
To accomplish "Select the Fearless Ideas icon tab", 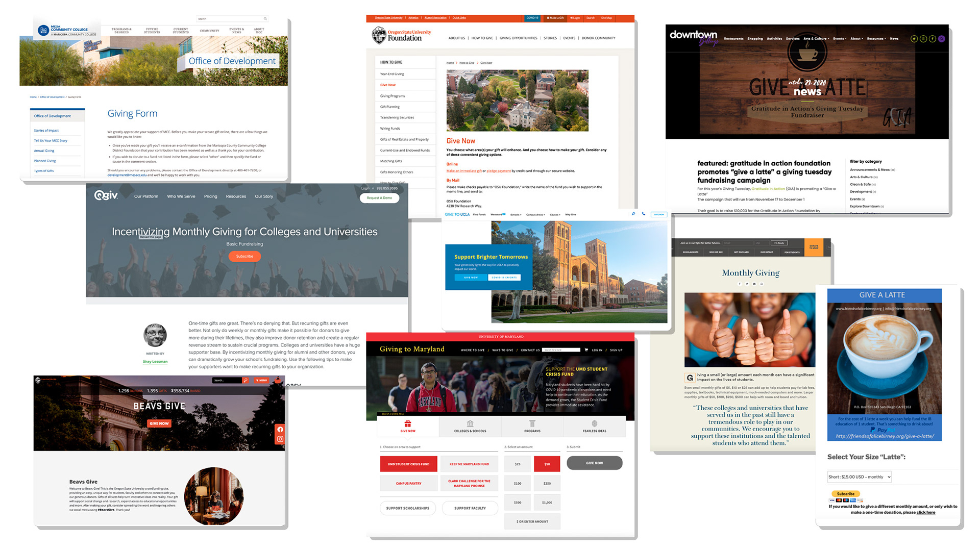I will pyautogui.click(x=595, y=427).
